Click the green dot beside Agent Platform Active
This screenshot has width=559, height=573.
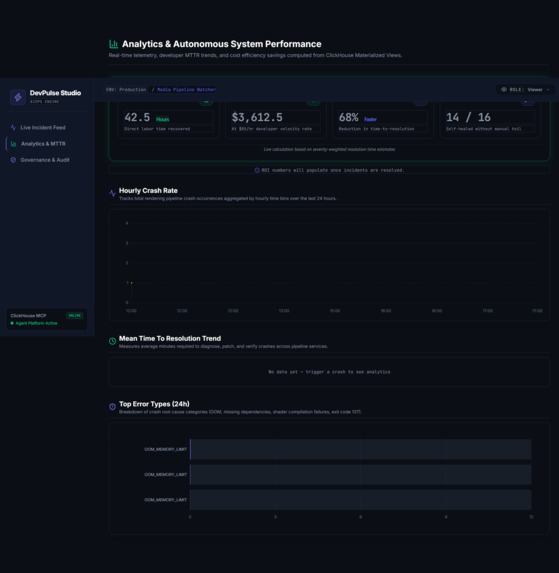point(12,323)
